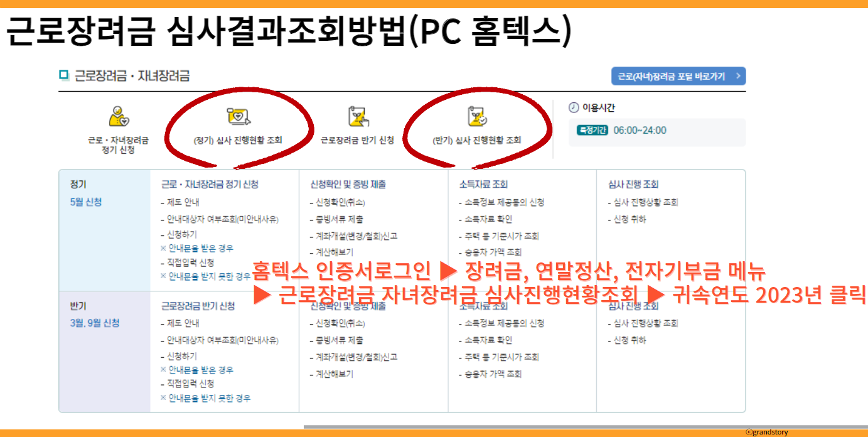Open 신청확인 및 증빙 제출 heading in 정기 row
The height and width of the screenshot is (437, 868).
click(348, 185)
